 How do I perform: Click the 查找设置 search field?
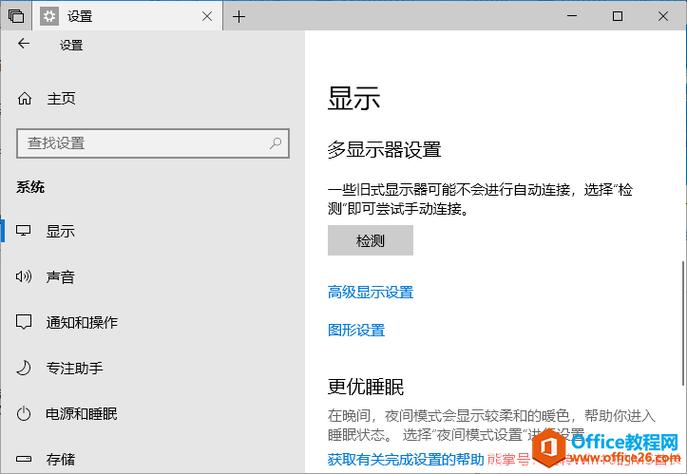point(153,143)
